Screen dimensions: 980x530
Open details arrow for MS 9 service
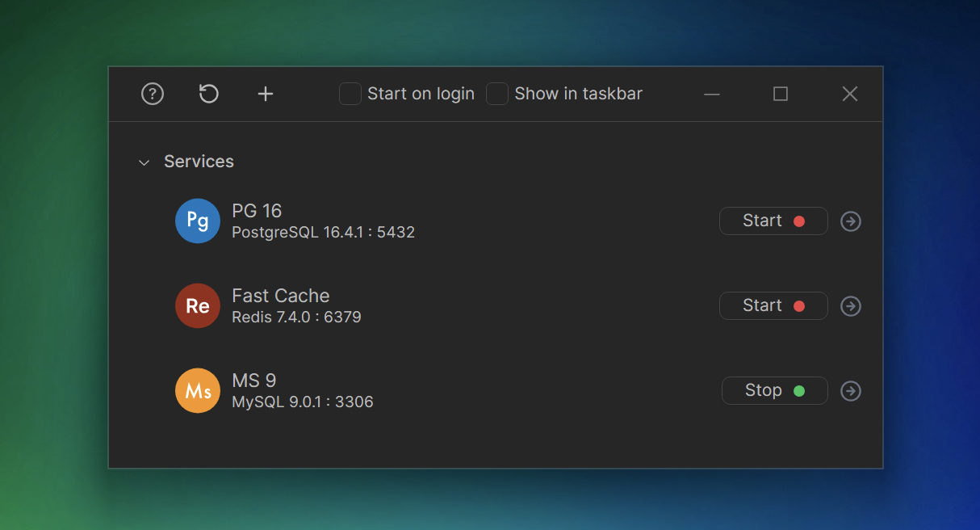(x=850, y=390)
